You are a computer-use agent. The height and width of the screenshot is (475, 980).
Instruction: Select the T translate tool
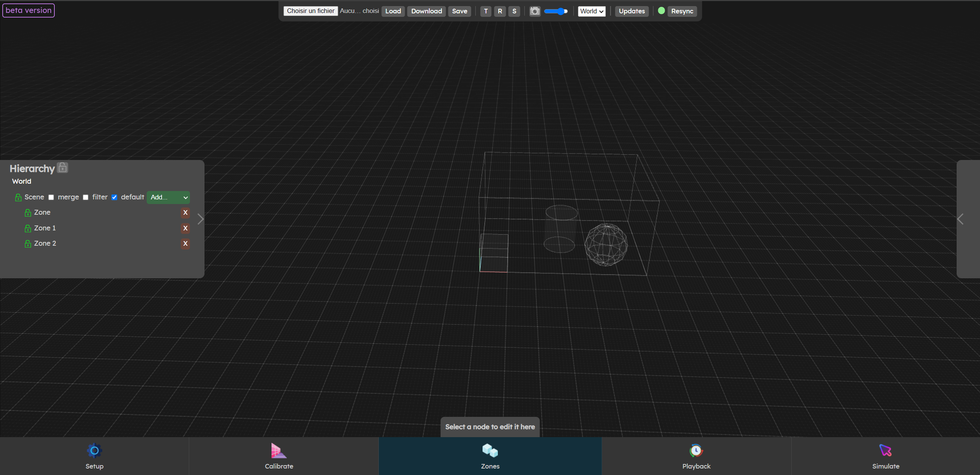(x=486, y=11)
